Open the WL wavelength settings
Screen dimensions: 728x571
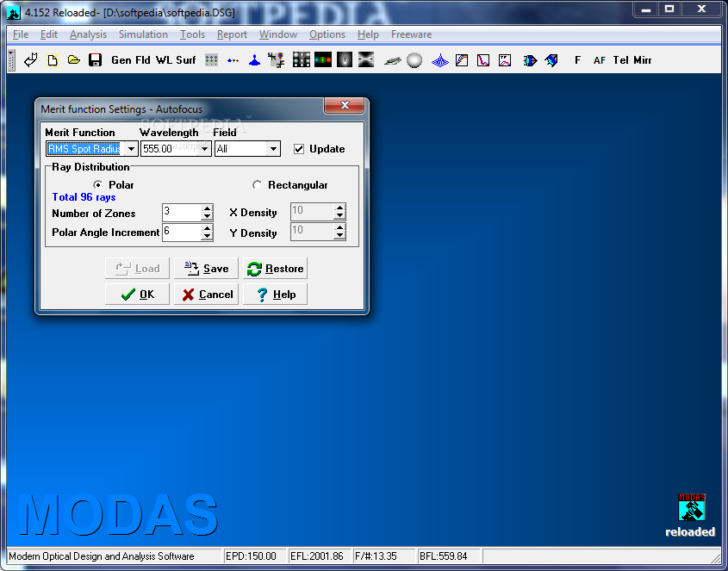click(x=164, y=60)
